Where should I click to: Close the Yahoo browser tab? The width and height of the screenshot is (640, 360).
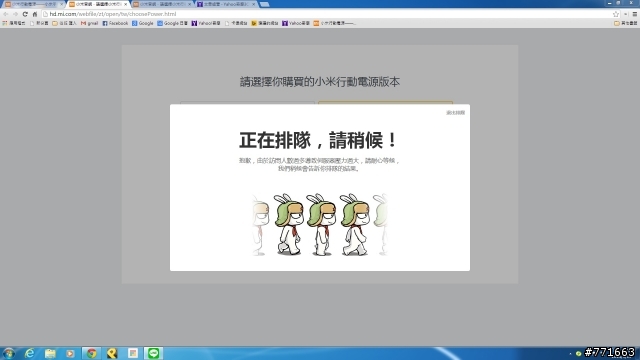coord(254,4)
